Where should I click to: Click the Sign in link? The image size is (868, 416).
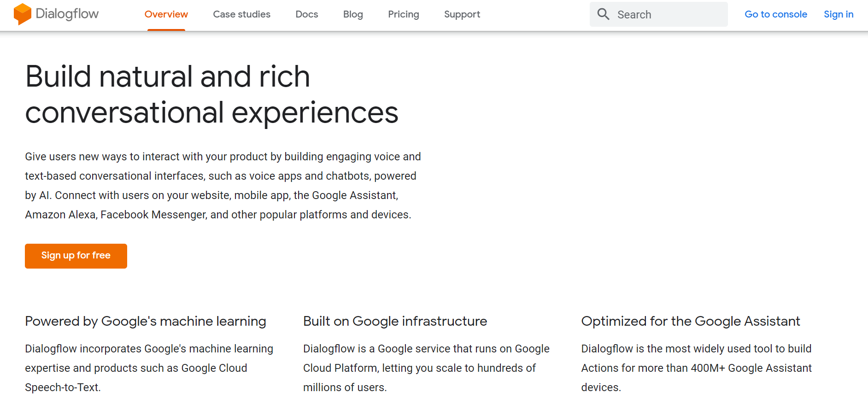pos(839,14)
